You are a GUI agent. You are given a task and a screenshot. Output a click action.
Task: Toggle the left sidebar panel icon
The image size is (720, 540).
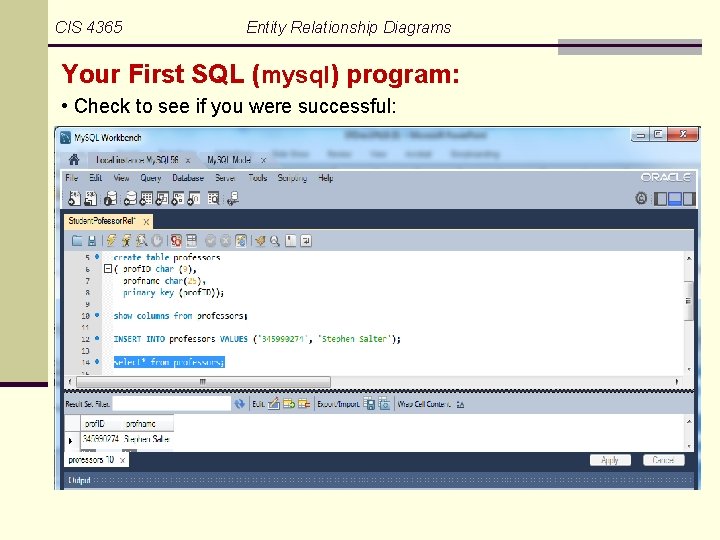coord(660,199)
